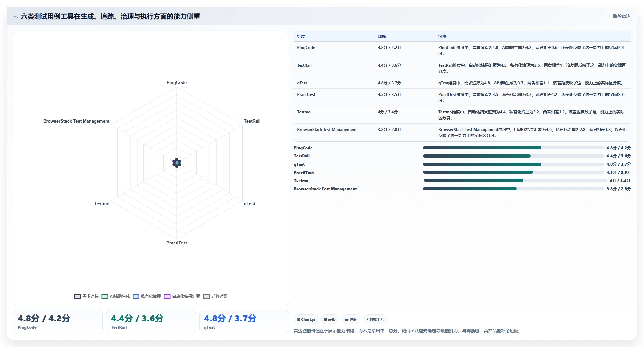The image size is (644, 347).
Task: Click the header title 六类测试用例工具
Action: (110, 17)
